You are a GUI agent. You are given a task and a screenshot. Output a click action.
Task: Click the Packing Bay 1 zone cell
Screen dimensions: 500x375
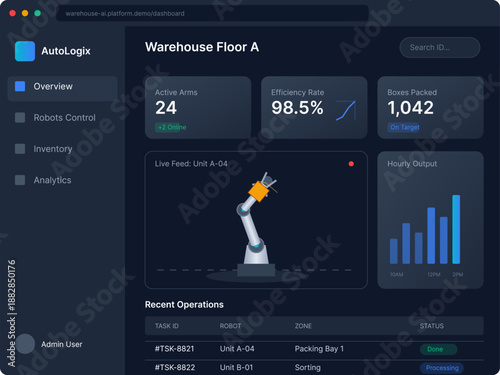point(319,349)
